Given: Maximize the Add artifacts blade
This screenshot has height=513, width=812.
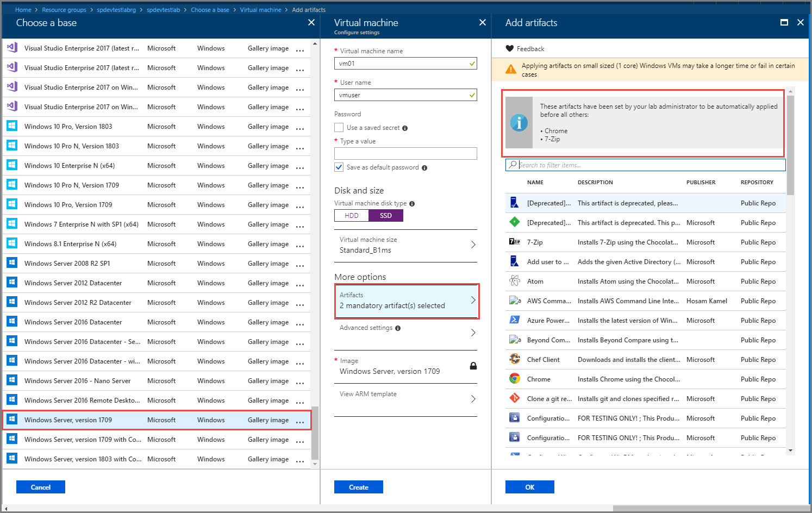Looking at the screenshot, I should [x=784, y=22].
